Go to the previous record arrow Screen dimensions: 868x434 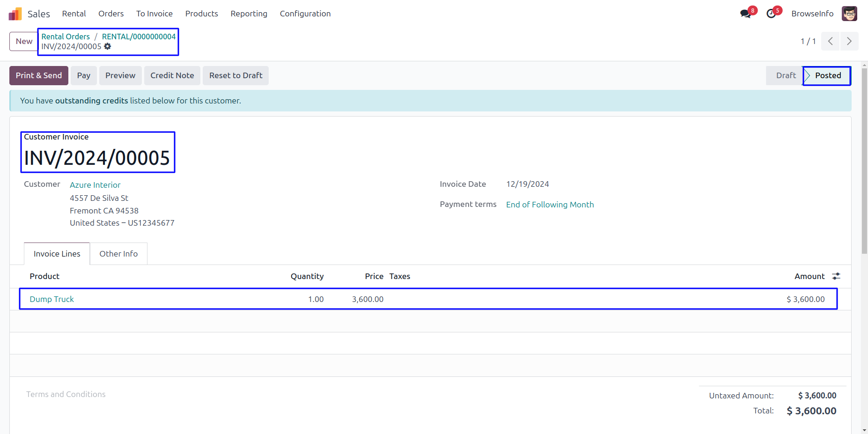click(830, 41)
